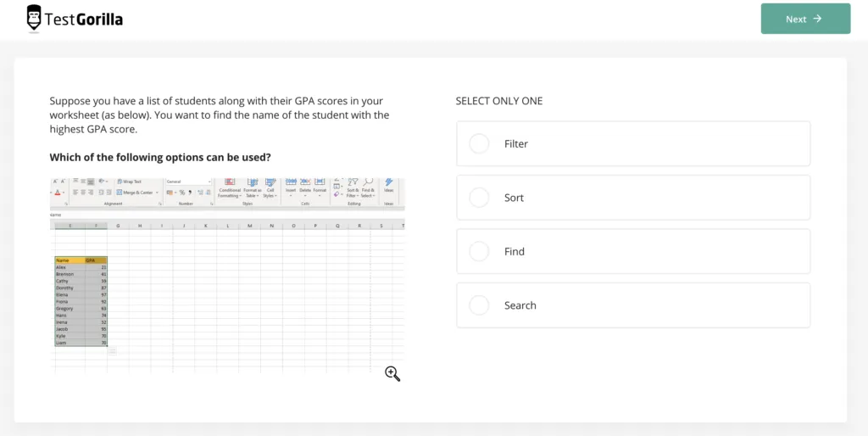Click the Quick Analysis icon below the selected table
Screen dimensions: 868x436
pos(113,350)
